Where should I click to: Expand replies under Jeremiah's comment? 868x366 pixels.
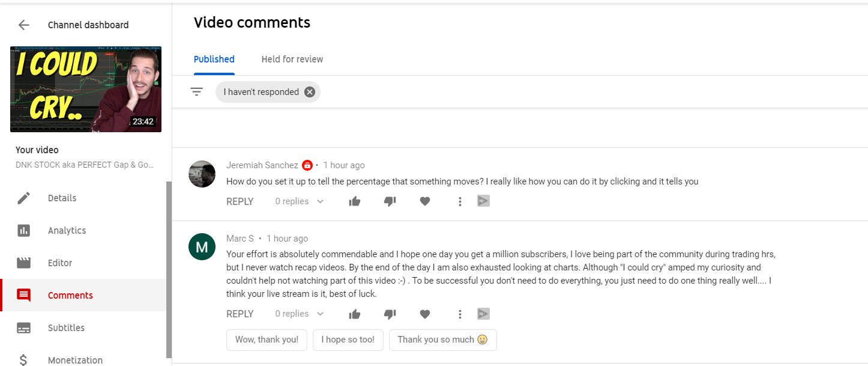pos(298,201)
